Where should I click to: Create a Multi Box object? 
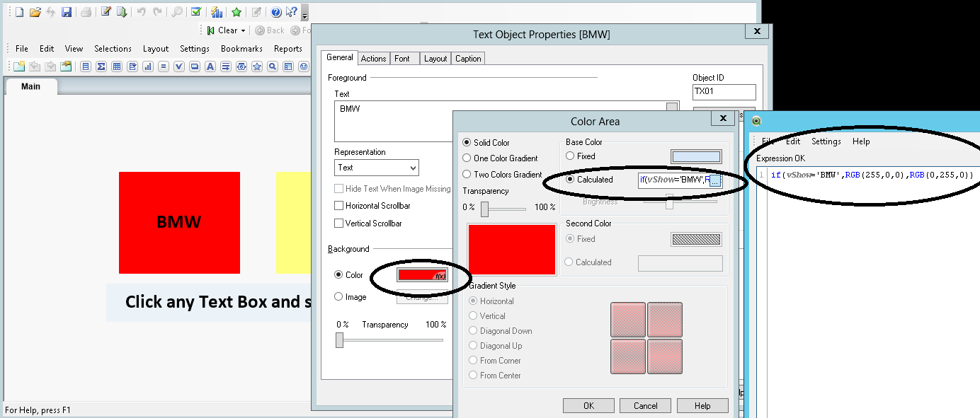[132, 66]
